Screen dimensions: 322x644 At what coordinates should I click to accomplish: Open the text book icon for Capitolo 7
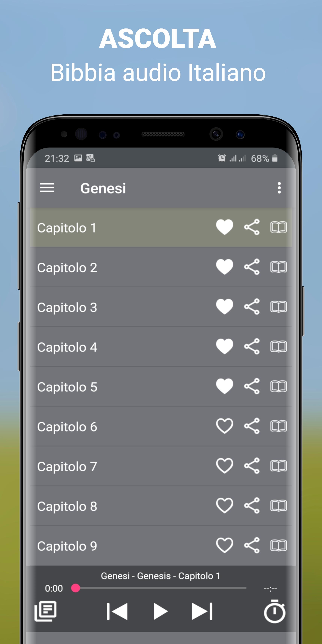coord(279,466)
